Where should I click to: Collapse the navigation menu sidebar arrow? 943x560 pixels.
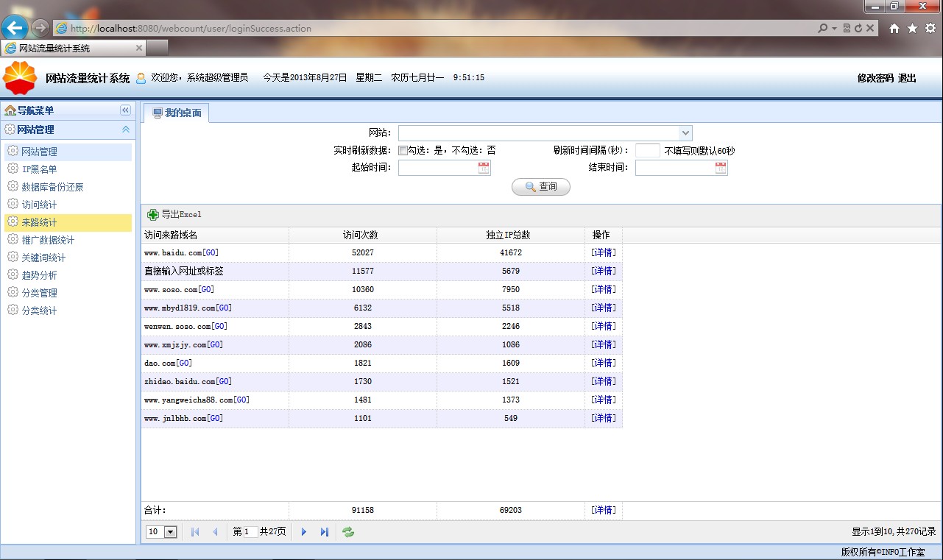125,110
